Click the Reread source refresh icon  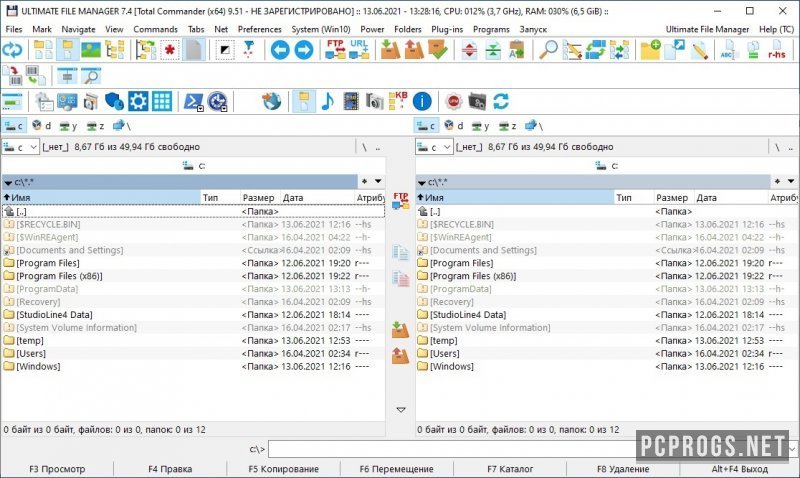click(x=12, y=50)
